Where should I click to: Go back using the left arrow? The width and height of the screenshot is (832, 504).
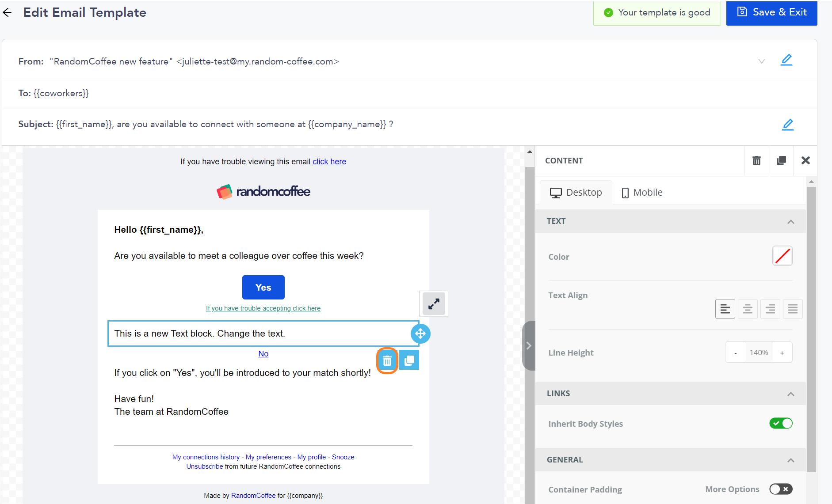8,12
